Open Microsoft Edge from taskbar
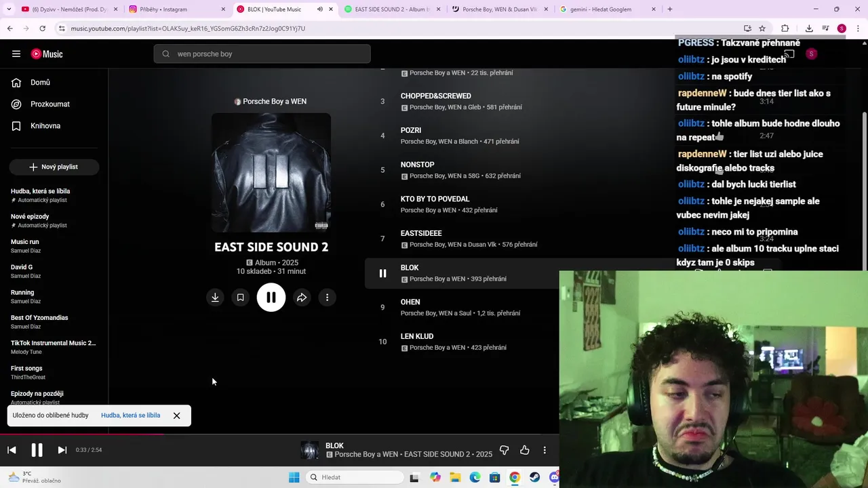 [475, 477]
